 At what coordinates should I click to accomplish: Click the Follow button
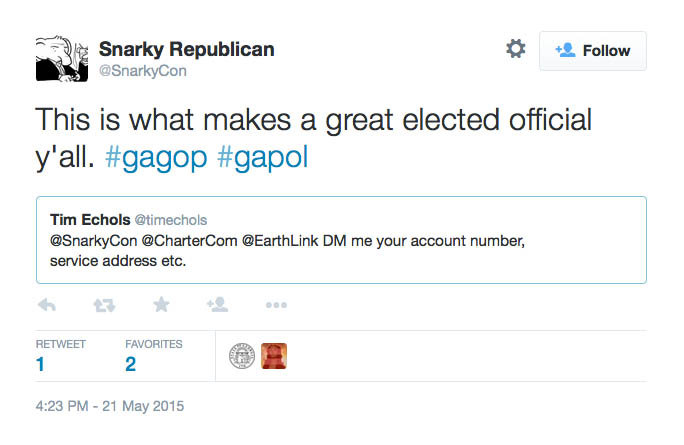click(593, 51)
